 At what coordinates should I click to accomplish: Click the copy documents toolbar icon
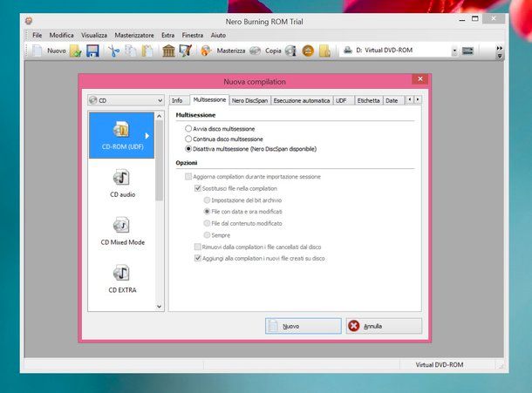click(130, 51)
